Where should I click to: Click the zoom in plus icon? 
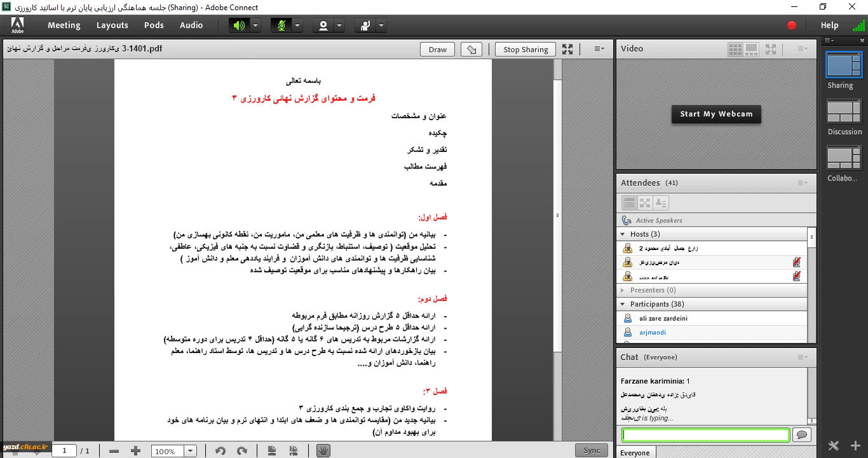[x=135, y=451]
